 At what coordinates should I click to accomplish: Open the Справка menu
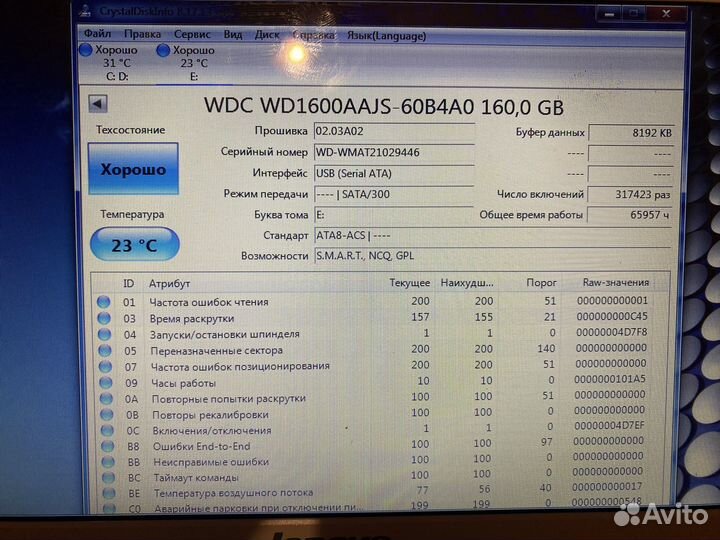[x=313, y=35]
